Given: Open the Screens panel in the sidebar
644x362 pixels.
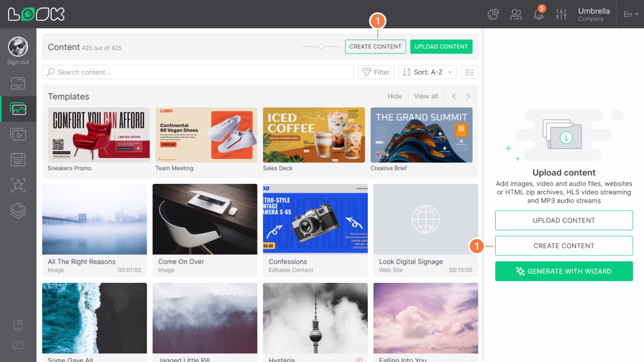Looking at the screenshot, I should [18, 83].
